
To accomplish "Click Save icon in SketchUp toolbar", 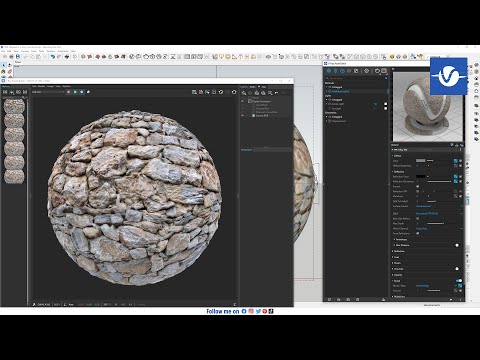I will (18, 57).
